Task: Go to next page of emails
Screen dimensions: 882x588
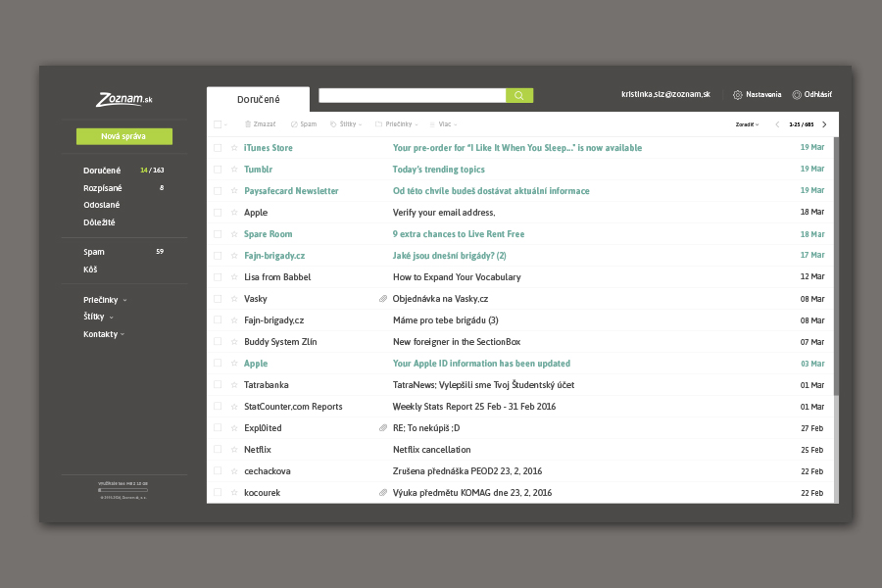Action: click(824, 124)
